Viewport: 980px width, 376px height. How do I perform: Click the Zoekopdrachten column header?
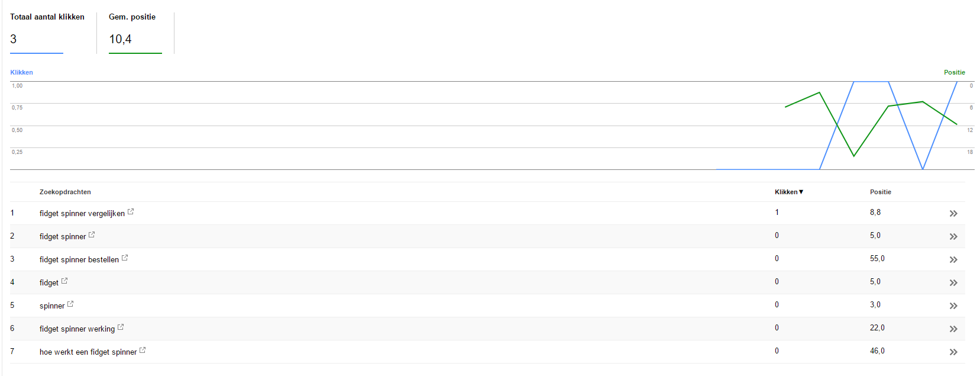coord(65,192)
